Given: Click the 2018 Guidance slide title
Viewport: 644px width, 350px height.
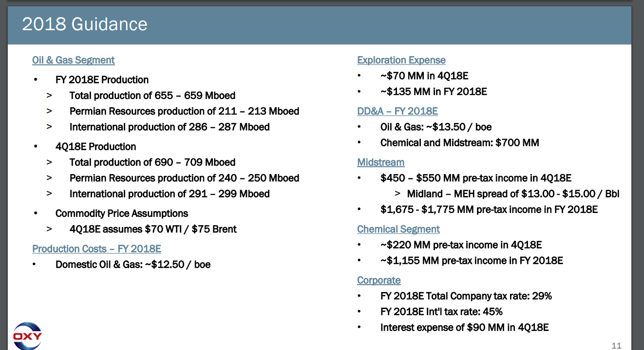Looking at the screenshot, I should click(x=84, y=23).
